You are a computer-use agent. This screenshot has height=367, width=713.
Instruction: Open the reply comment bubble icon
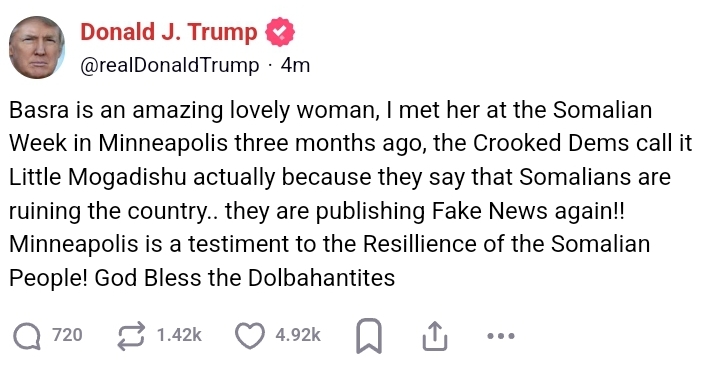28,337
